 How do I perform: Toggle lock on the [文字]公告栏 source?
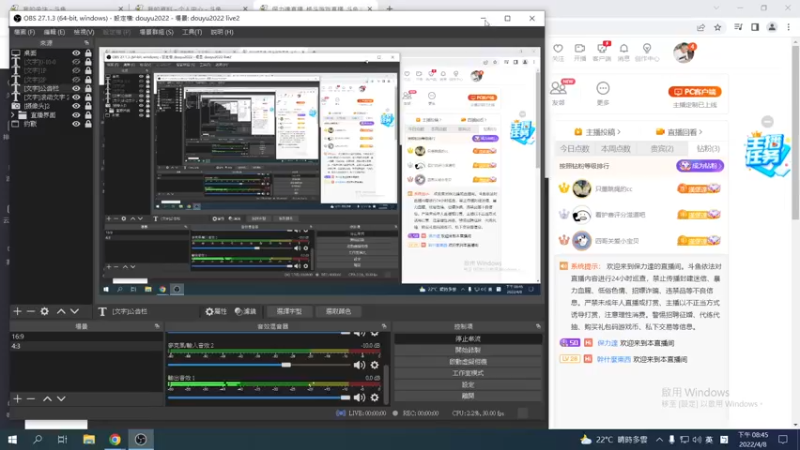(88, 88)
